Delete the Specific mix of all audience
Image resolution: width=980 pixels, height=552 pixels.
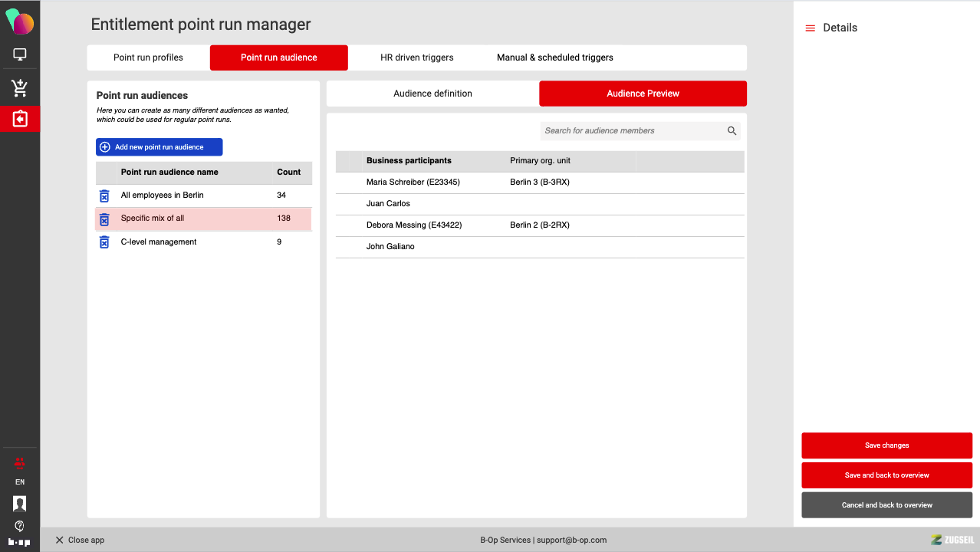point(104,219)
